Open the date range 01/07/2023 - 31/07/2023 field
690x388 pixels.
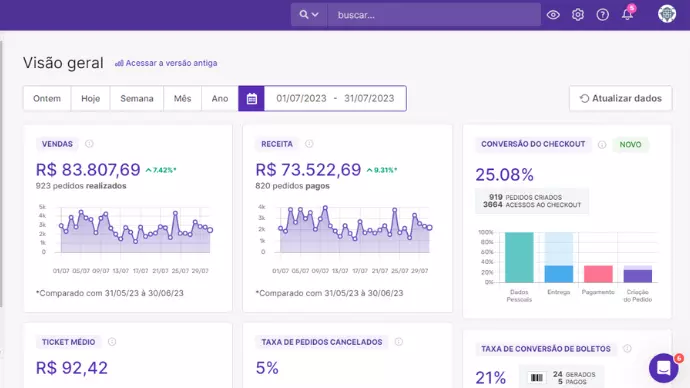[x=335, y=99]
